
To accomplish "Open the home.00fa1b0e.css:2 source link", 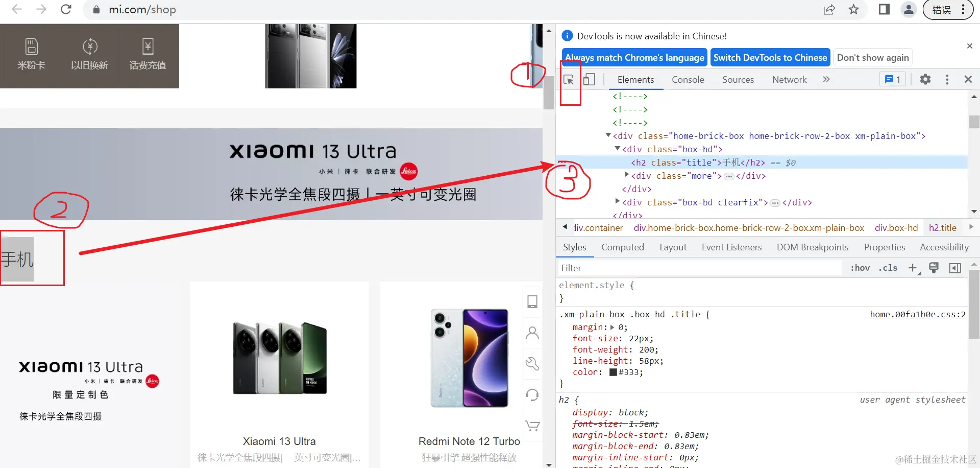I will (918, 315).
